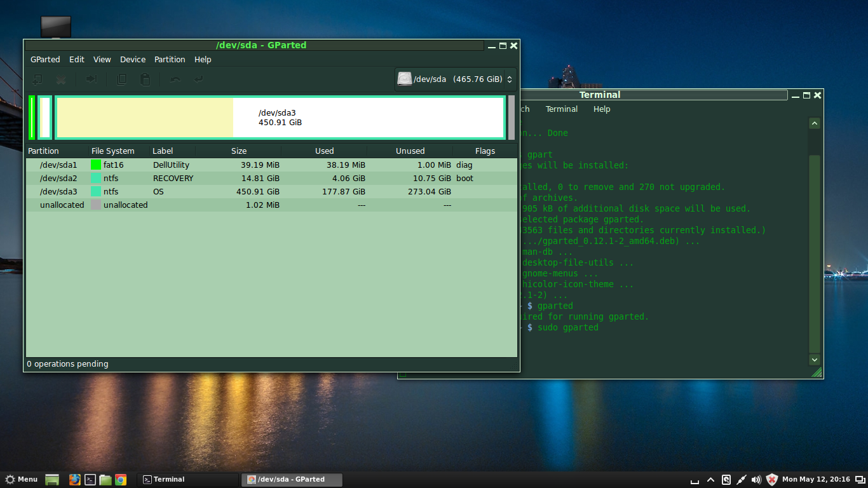Screen dimensions: 868x488
Task: Launch Firefox from the taskbar
Action: (x=74, y=480)
